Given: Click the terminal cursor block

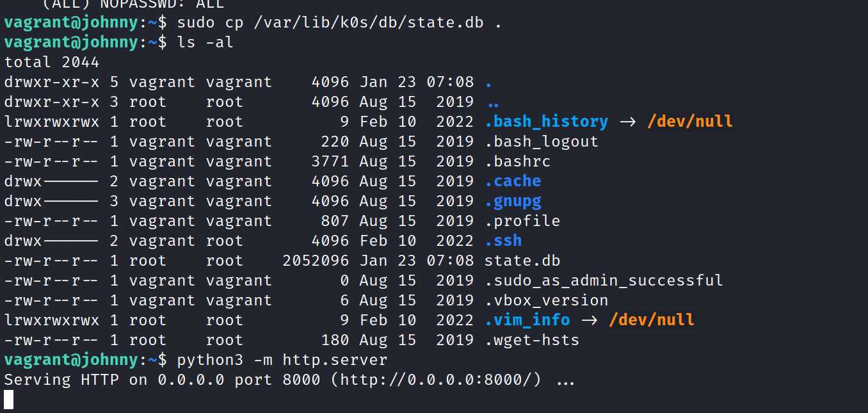Looking at the screenshot, I should point(8,400).
